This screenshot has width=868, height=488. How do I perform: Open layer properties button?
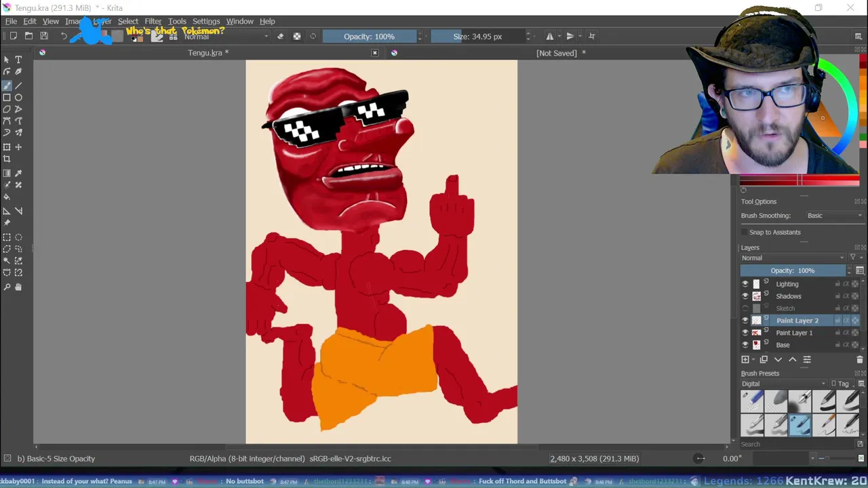point(807,360)
